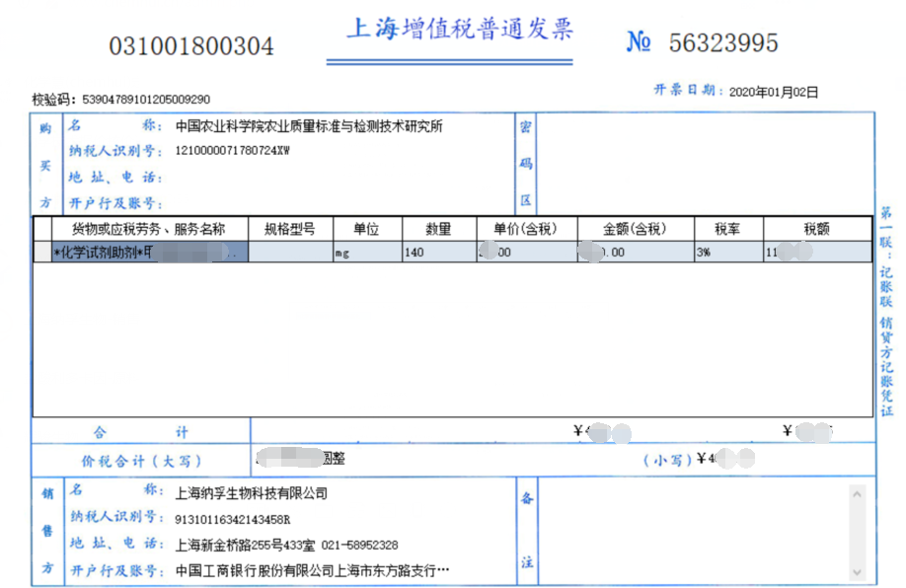This screenshot has height=588, width=906.
Task: Select the unit cell showing mg
Action: coord(366,253)
